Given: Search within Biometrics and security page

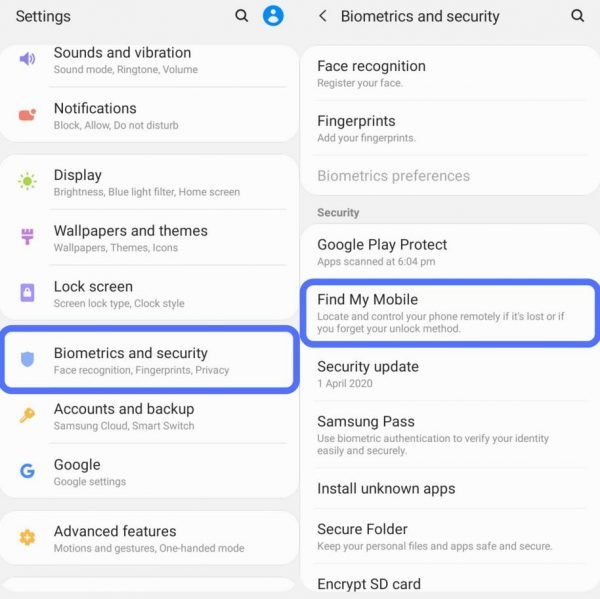Looking at the screenshot, I should click(x=577, y=16).
